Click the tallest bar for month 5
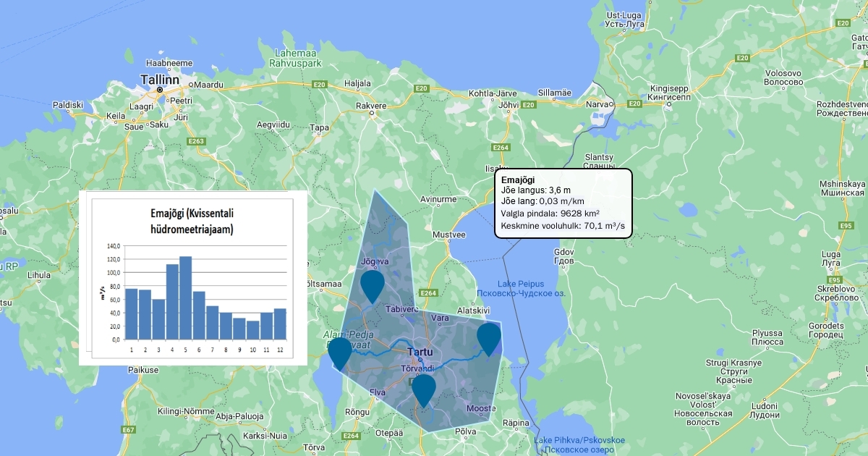 click(185, 297)
